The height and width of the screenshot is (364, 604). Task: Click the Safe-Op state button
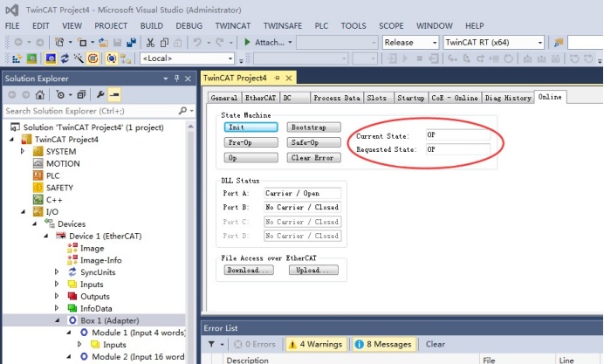[x=313, y=142]
